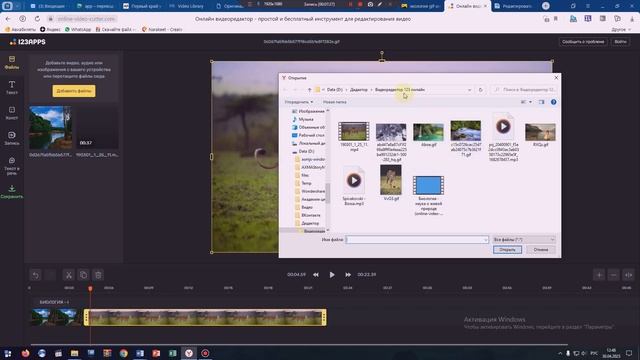Open the Text-to-speech tool
Screen dimensions: 640x360
pyautogui.click(x=12, y=166)
